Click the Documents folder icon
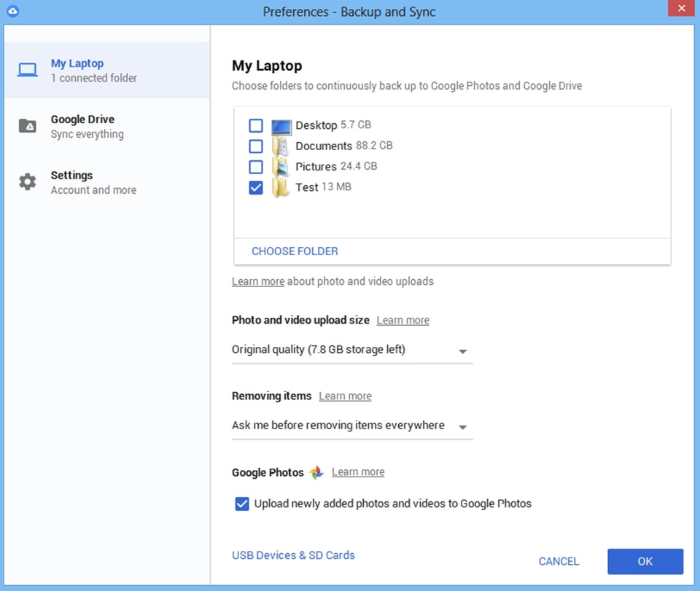 tap(281, 145)
